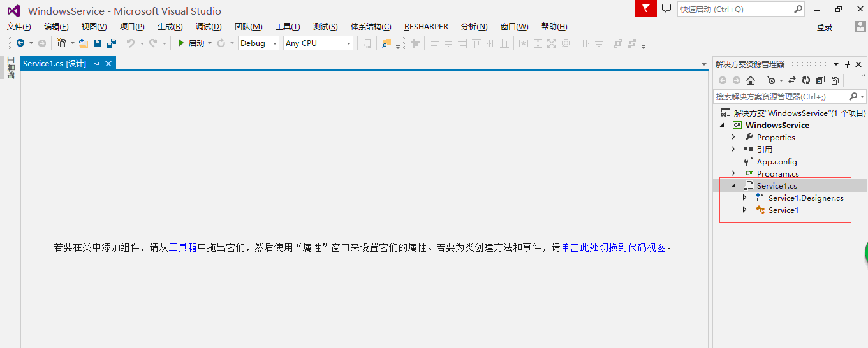Screen dimensions: 868x348
Task: Open the 生成 menu
Action: coord(170,26)
